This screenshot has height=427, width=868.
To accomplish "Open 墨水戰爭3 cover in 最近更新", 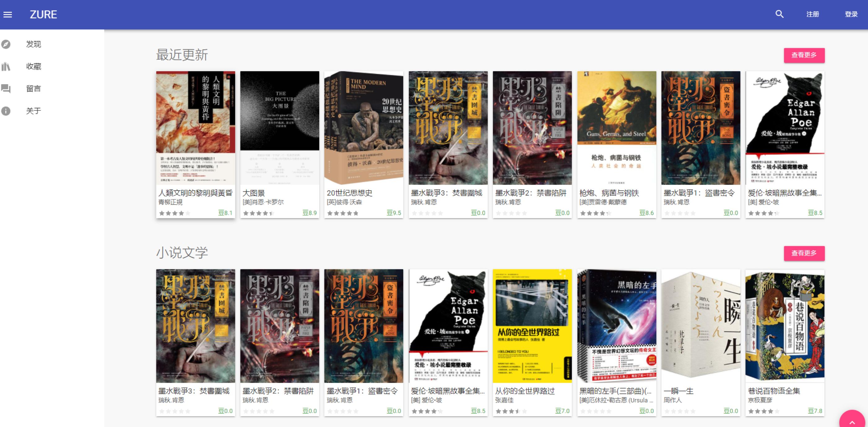I will click(x=448, y=128).
